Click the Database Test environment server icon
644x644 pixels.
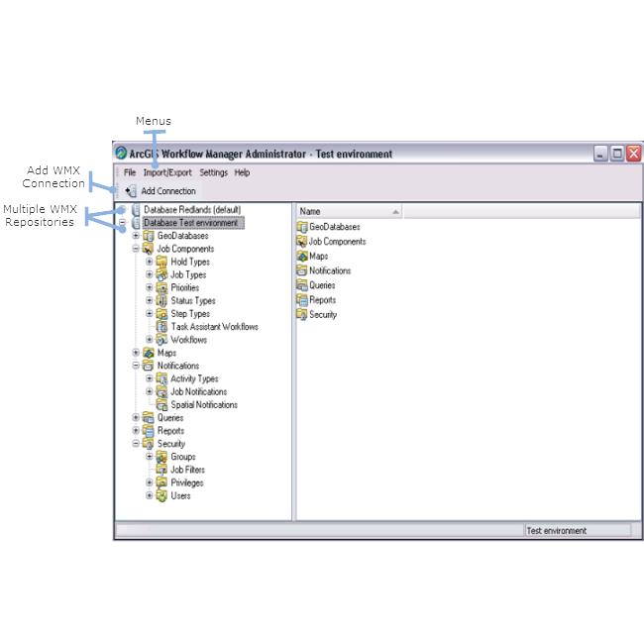136,223
